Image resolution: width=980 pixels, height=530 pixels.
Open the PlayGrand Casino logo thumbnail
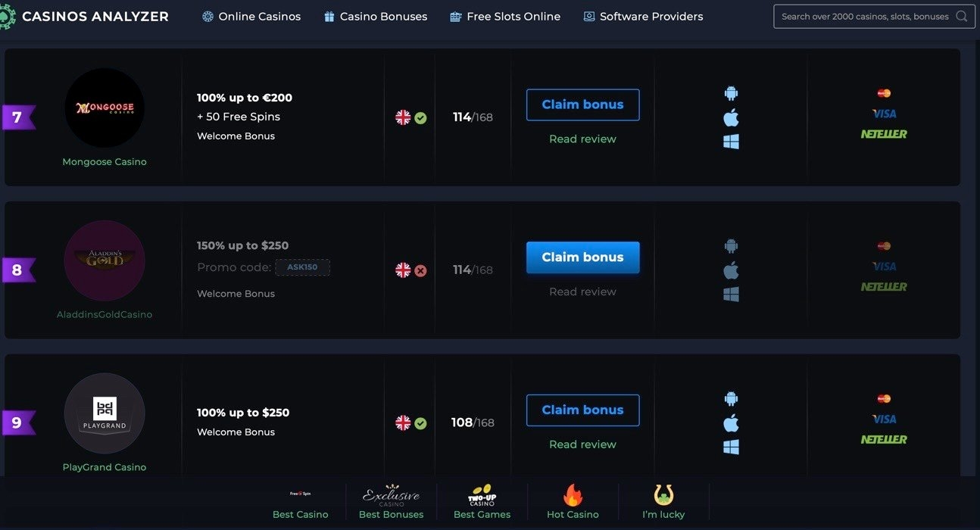[105, 413]
